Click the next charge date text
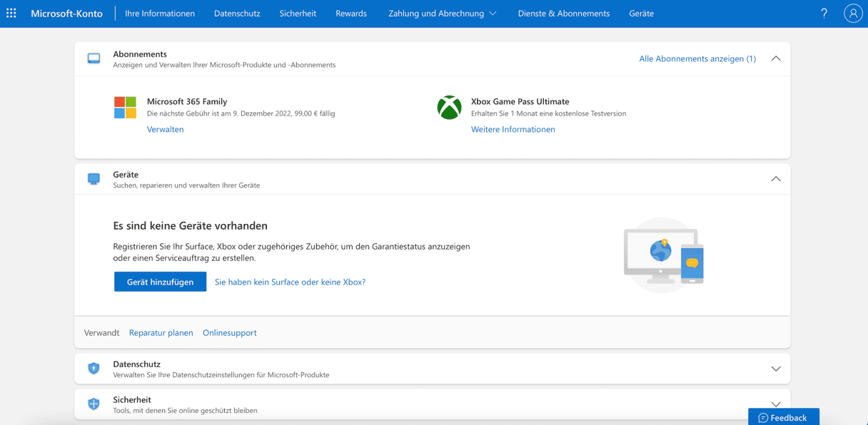Screen dimensions: 868x425 click(241, 113)
